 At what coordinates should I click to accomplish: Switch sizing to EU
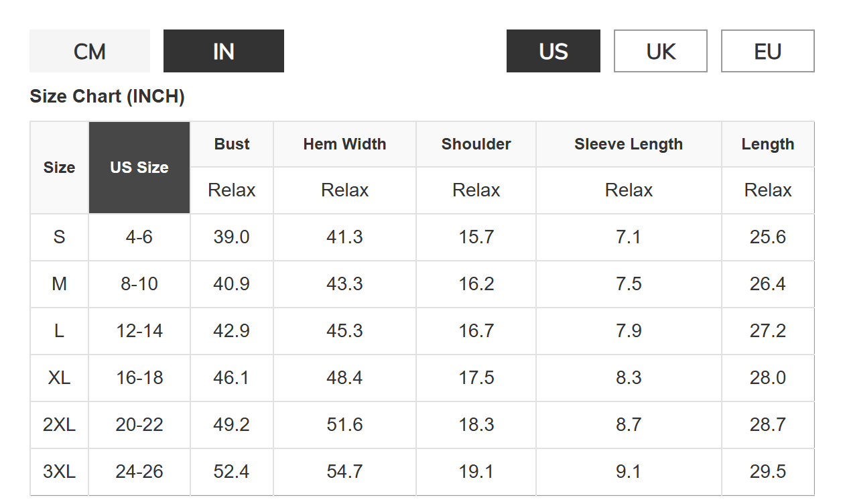click(767, 52)
